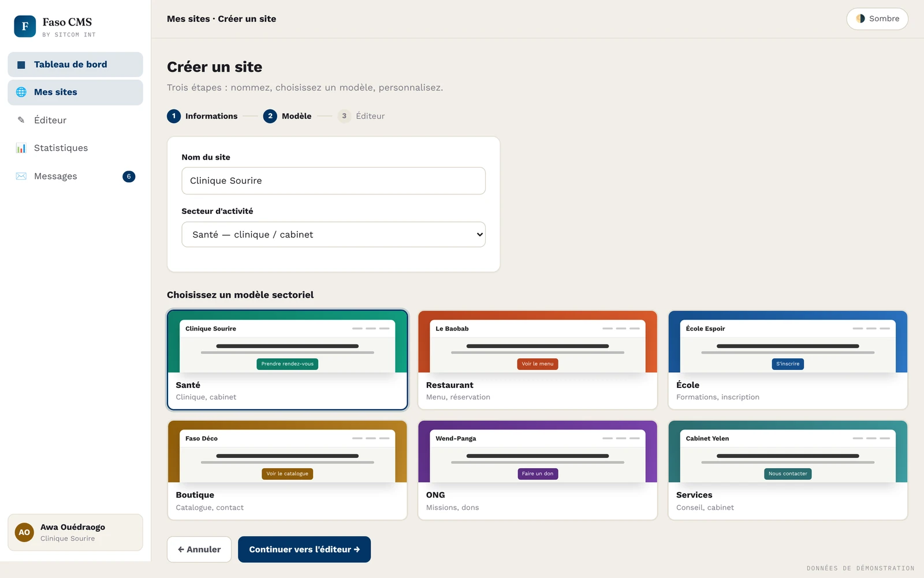Click the Mes sites globe icon

(x=21, y=92)
